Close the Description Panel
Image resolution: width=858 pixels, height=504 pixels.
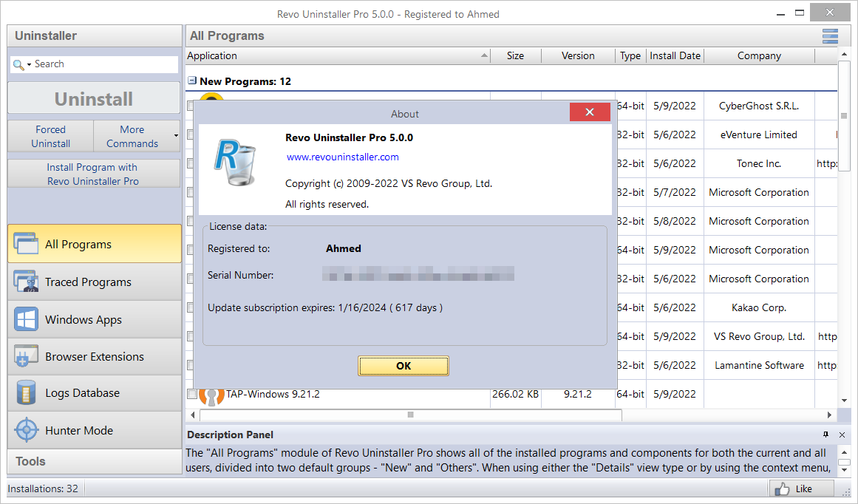(x=842, y=435)
